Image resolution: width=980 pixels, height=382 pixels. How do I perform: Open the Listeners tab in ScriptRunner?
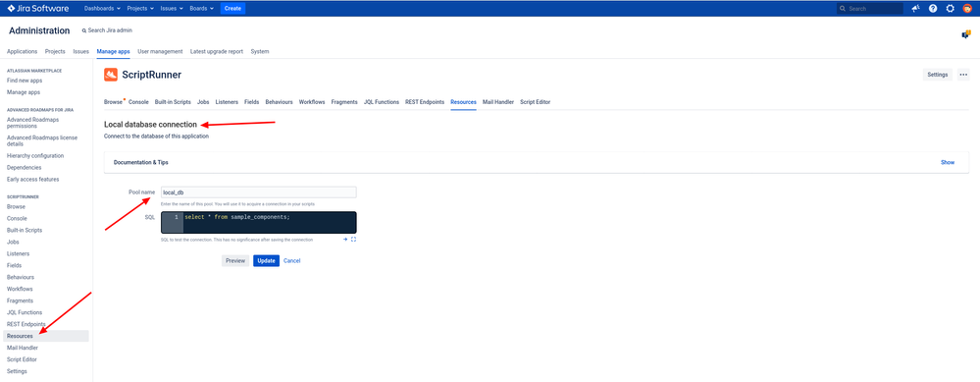(x=227, y=102)
